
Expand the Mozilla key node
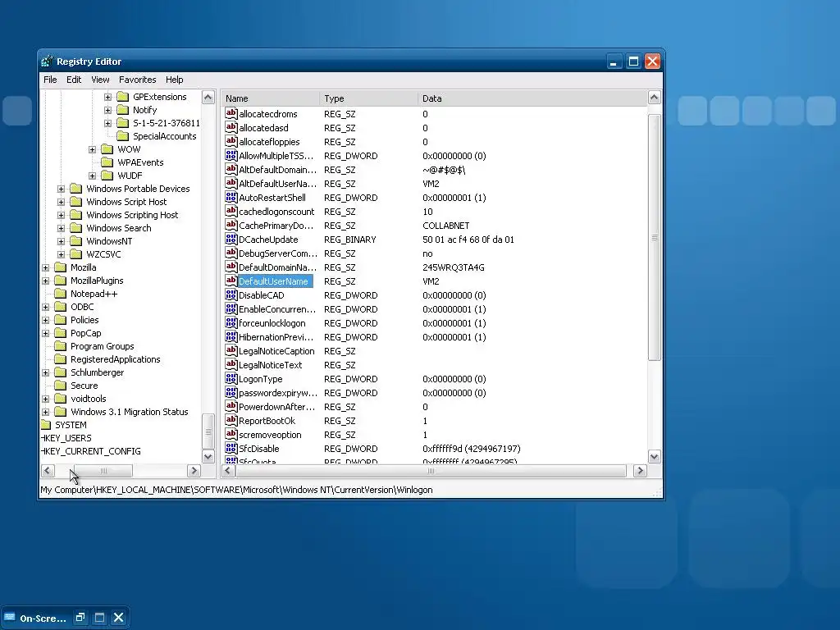(x=46, y=268)
